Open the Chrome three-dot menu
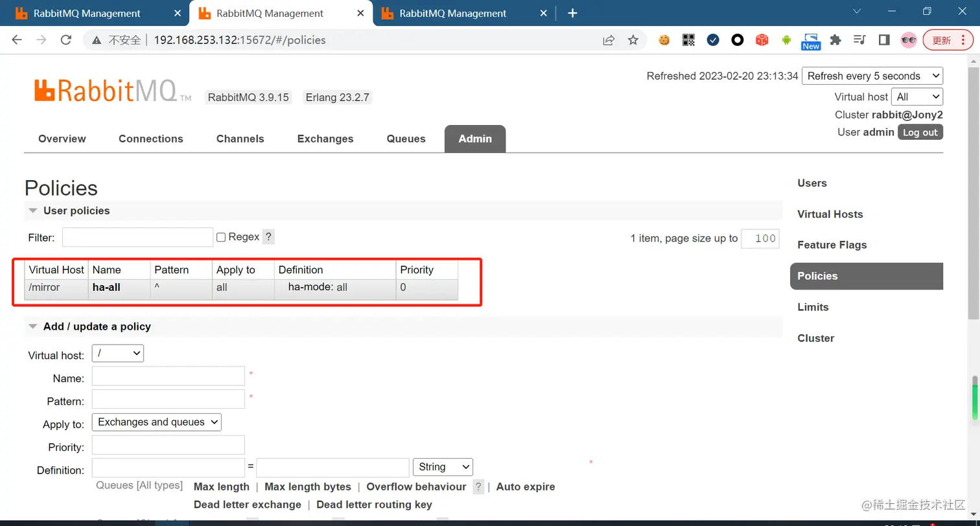This screenshot has height=526, width=980. [x=964, y=40]
